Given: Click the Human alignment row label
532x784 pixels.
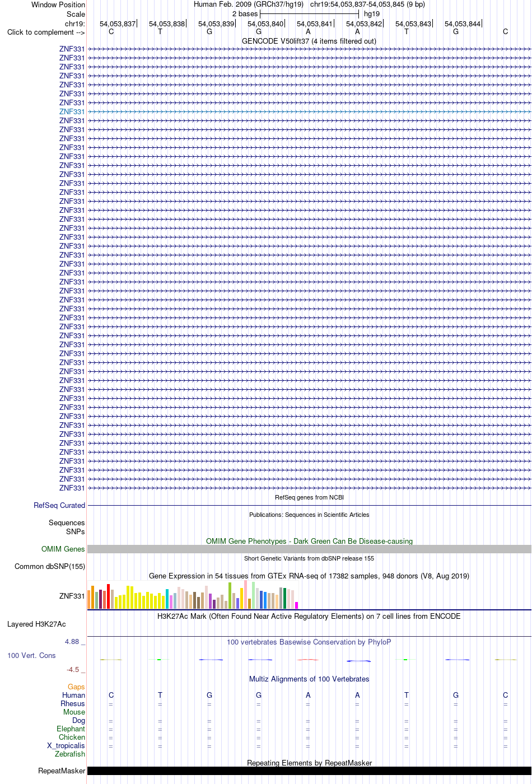Looking at the screenshot, I should 74,695.
